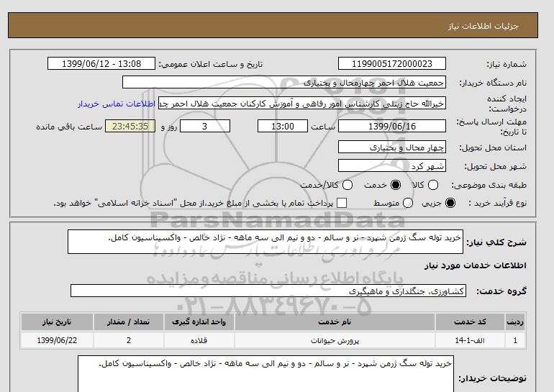Image resolution: width=554 pixels, height=392 pixels.
Task: Click the delivery city field شهر کرد
Action: (392, 165)
